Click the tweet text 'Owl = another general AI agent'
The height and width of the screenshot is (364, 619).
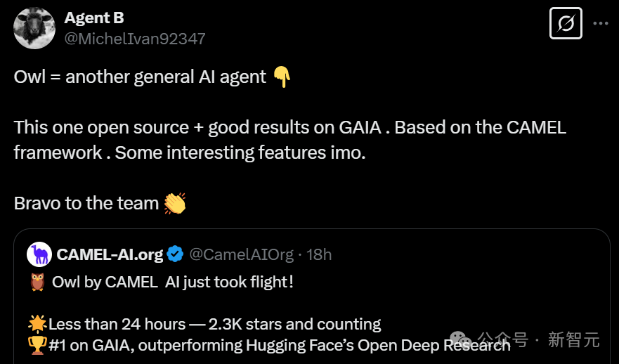tap(140, 77)
